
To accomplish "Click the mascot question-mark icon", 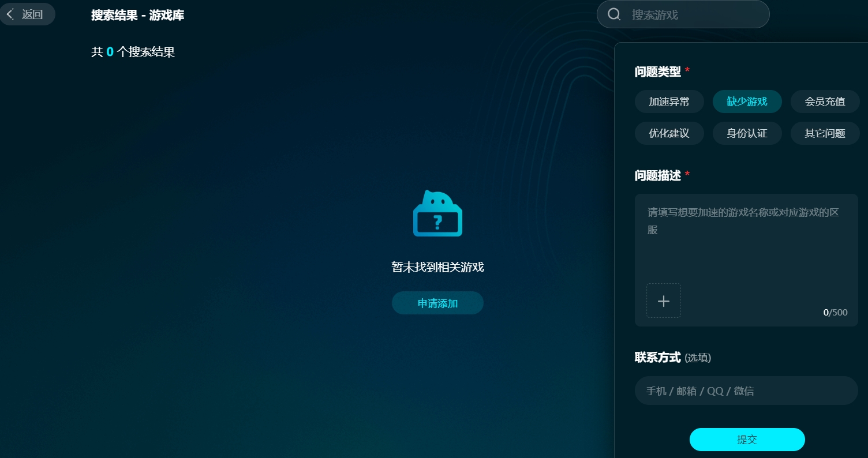I will [x=437, y=213].
